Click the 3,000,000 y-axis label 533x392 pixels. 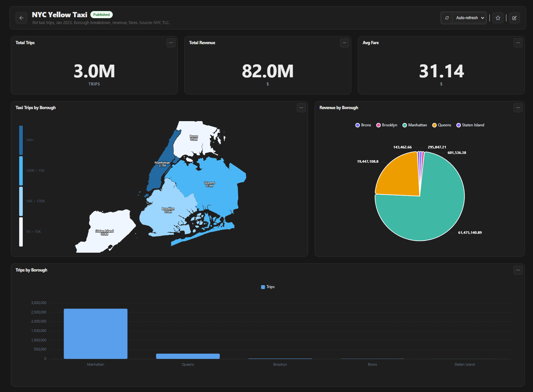[39, 303]
